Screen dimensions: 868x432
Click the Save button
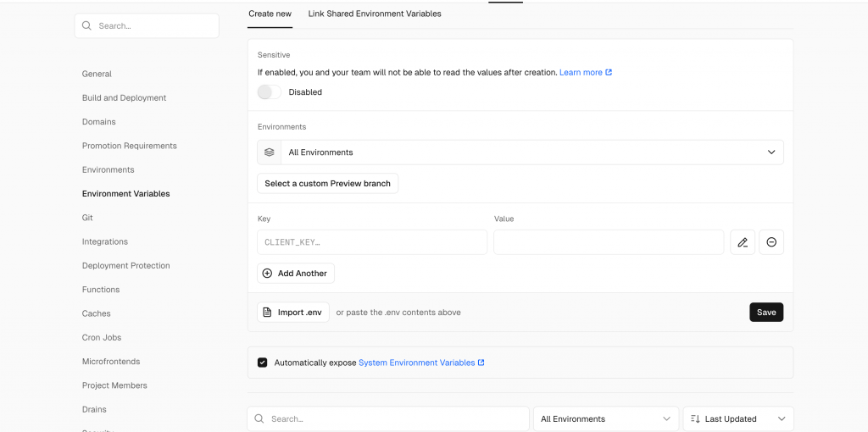coord(766,313)
